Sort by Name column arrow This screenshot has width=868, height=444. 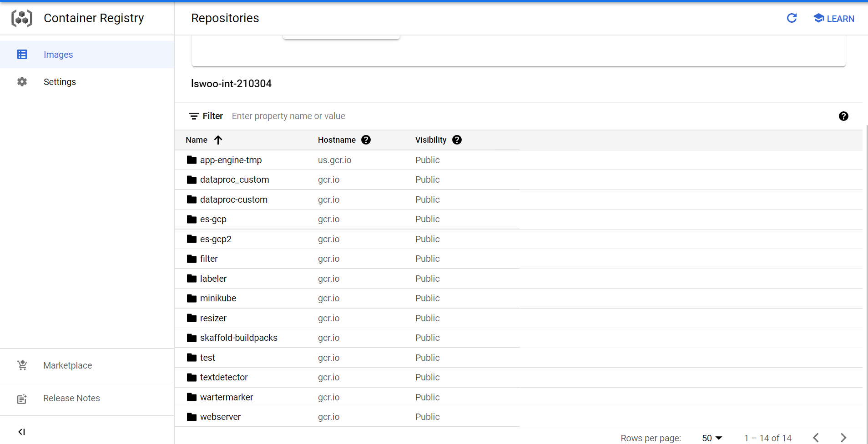click(218, 140)
